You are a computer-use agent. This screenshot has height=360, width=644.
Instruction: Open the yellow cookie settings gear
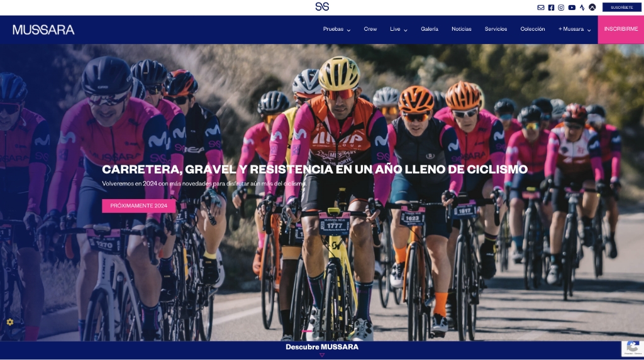coord(10,322)
